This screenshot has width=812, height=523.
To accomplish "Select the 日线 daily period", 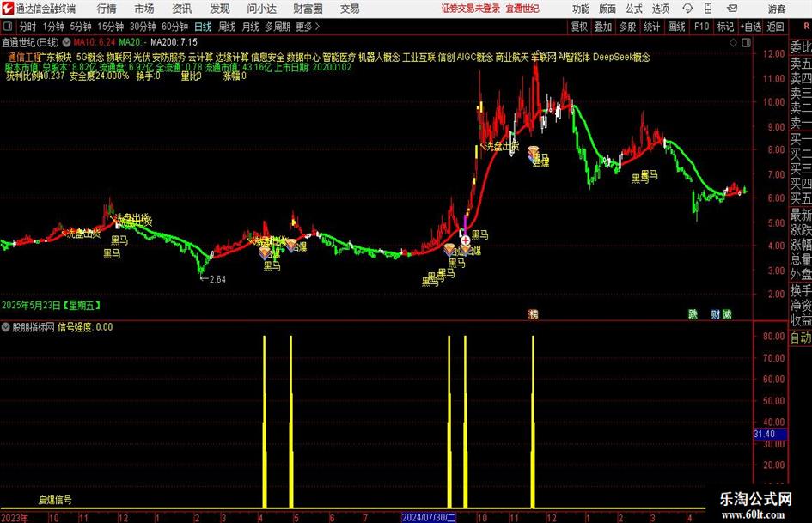I will tap(203, 27).
